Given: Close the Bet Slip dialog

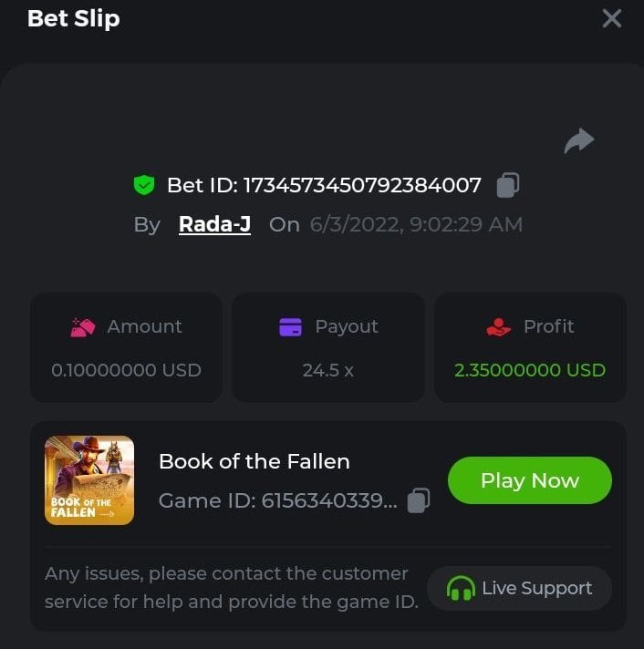Looking at the screenshot, I should (611, 18).
